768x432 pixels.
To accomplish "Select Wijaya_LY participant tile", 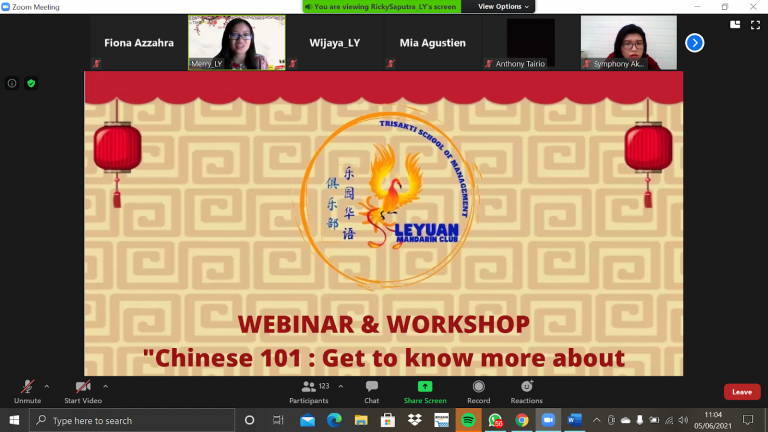I will pyautogui.click(x=335, y=43).
